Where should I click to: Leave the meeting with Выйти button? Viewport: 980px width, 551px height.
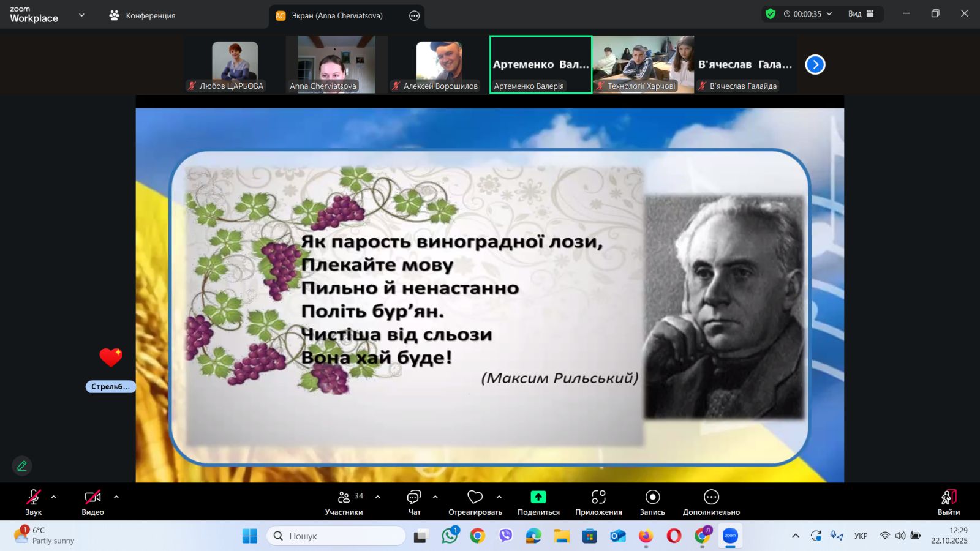pos(948,502)
